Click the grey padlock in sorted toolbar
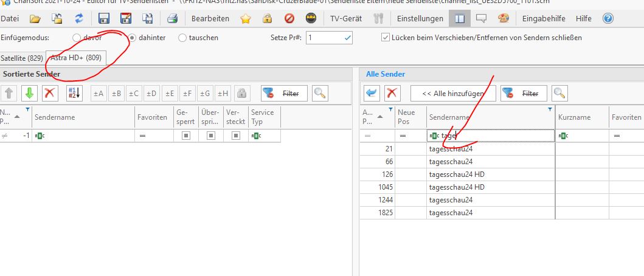 [x=242, y=93]
